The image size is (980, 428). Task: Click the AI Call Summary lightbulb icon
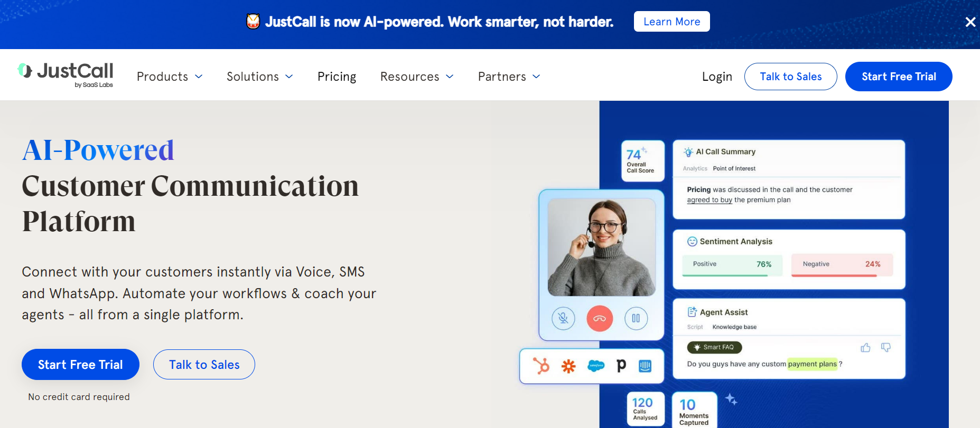(688, 152)
